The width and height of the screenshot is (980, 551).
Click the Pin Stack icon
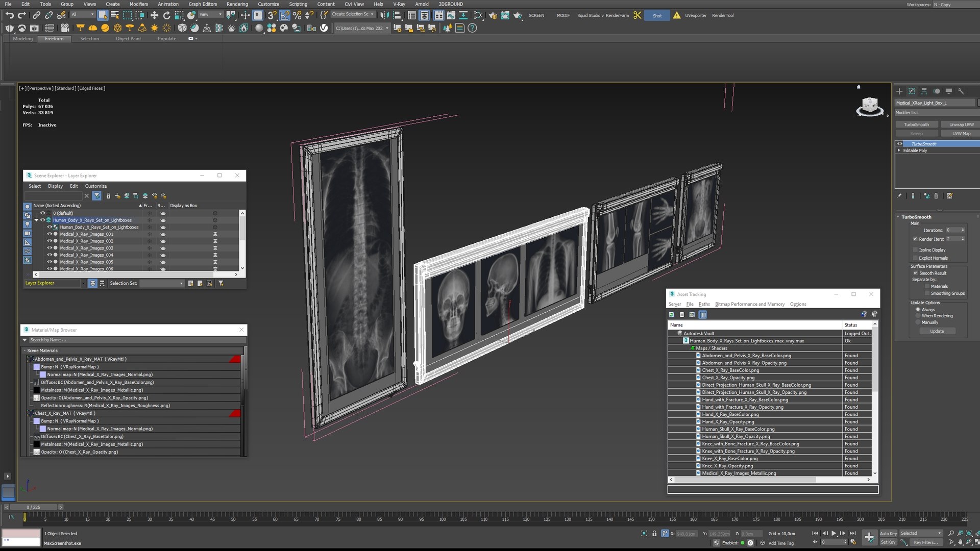click(x=899, y=196)
